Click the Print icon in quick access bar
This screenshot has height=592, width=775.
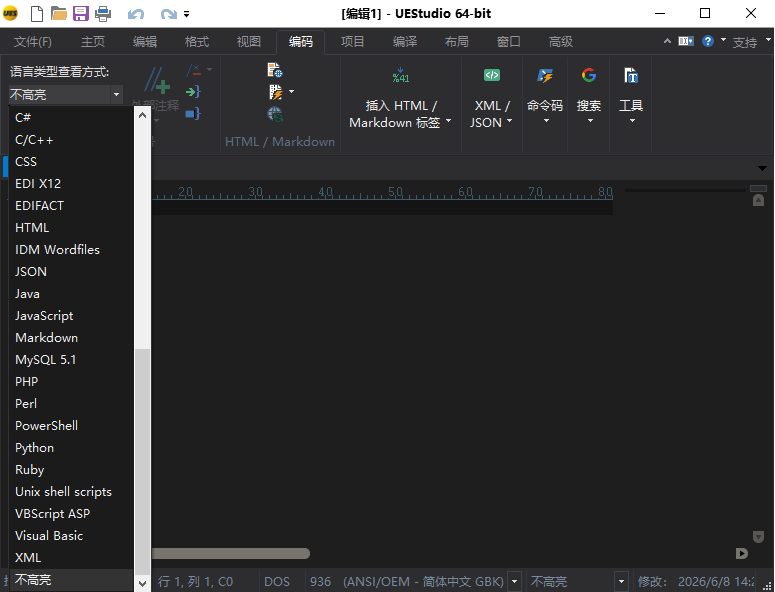[103, 14]
